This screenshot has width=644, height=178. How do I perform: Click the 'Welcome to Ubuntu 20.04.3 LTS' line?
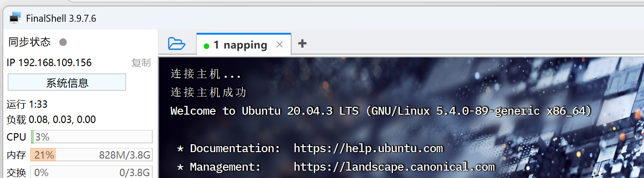coord(381,111)
